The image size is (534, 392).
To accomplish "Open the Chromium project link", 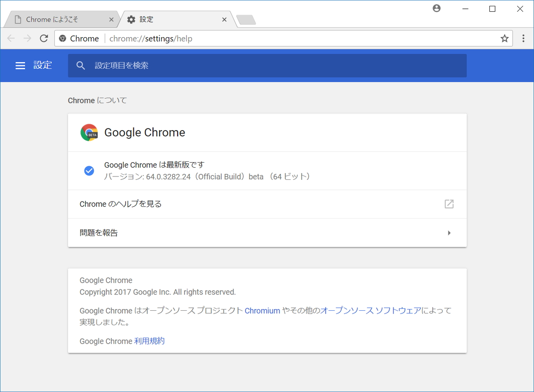I will tap(262, 310).
